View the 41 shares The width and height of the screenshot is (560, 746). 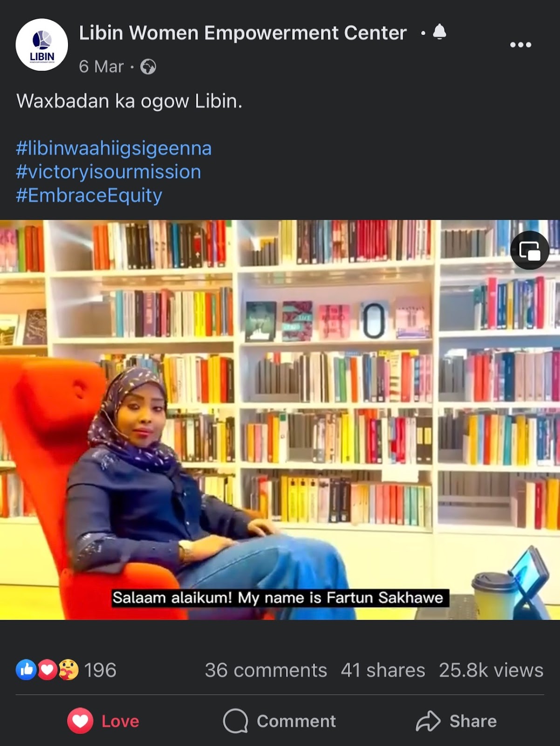tap(383, 670)
